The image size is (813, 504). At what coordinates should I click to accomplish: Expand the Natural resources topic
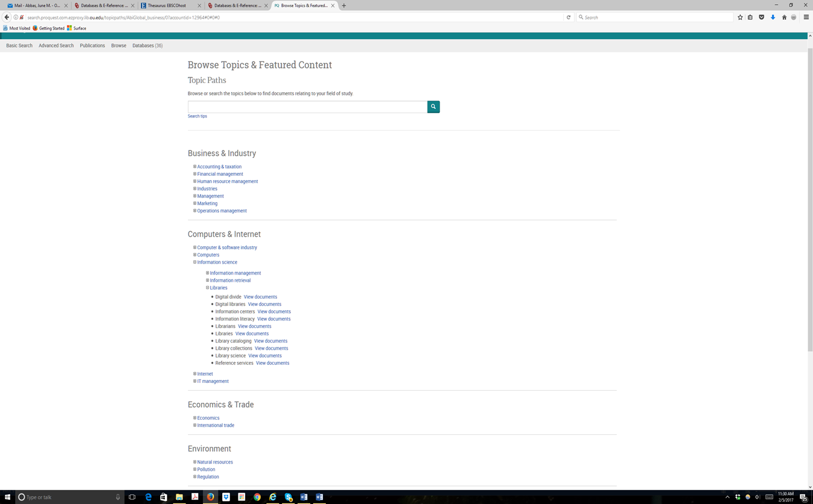pos(195,462)
